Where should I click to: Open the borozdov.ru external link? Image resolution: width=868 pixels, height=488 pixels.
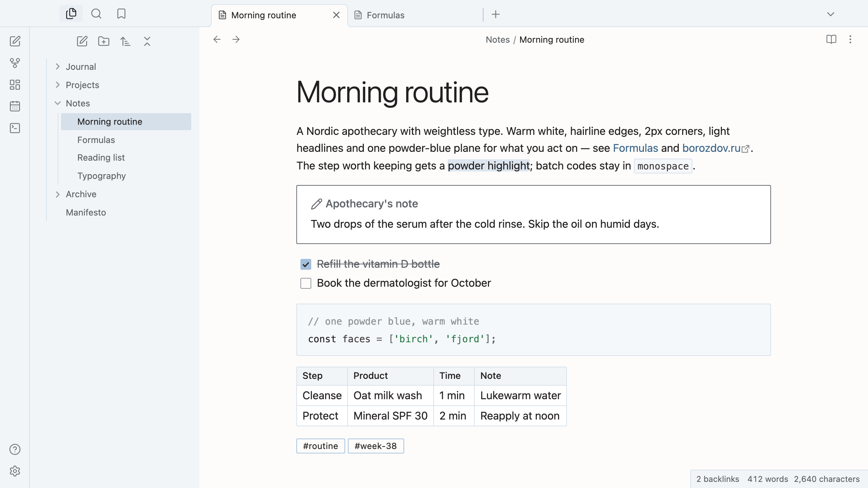pos(715,148)
